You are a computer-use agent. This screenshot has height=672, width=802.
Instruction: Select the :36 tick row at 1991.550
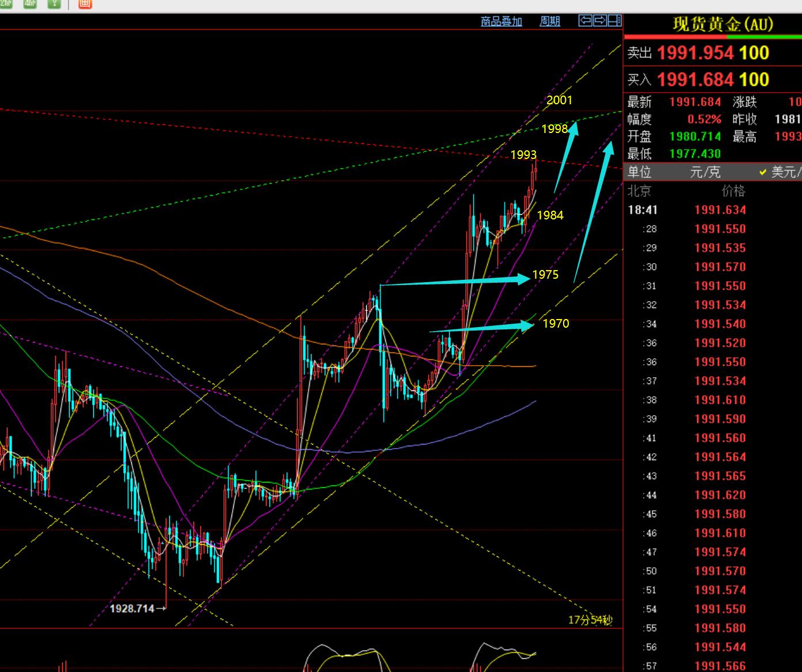tap(713, 362)
